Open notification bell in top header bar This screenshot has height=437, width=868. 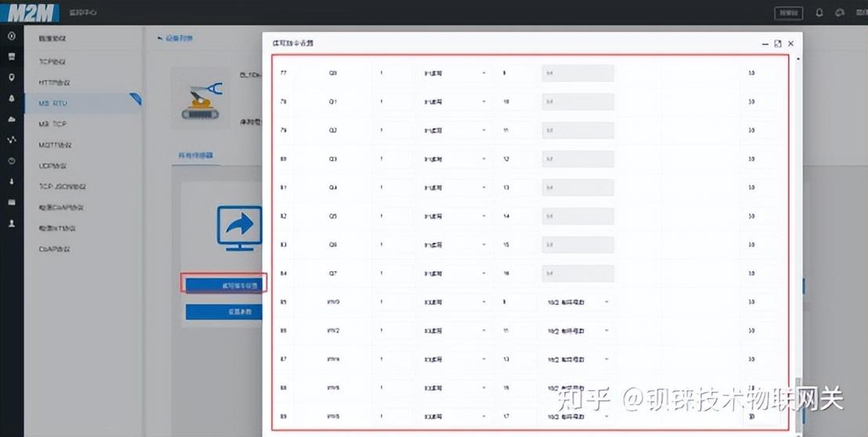[x=819, y=13]
